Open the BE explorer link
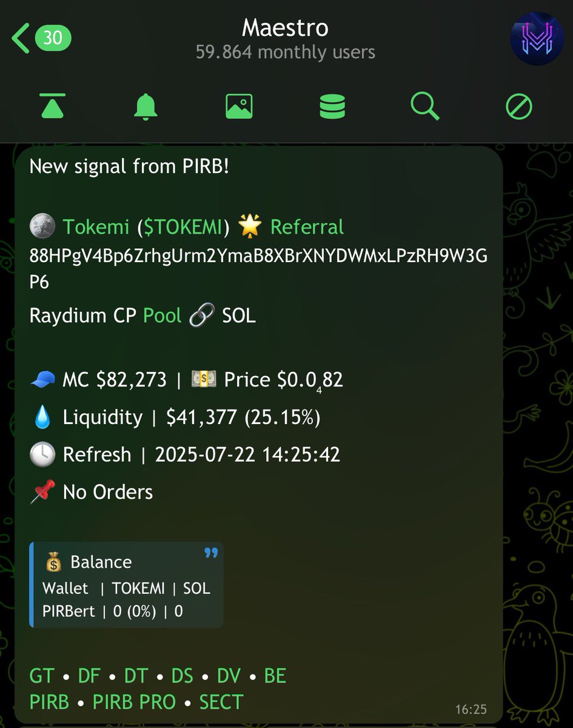 click(275, 676)
